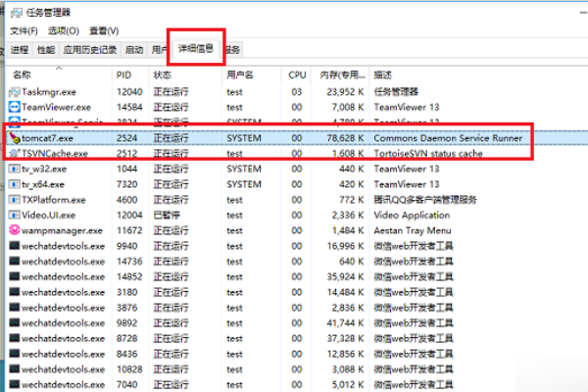The height and width of the screenshot is (392, 588).
Task: Click TortoiseSVN status cache description
Action: (428, 154)
